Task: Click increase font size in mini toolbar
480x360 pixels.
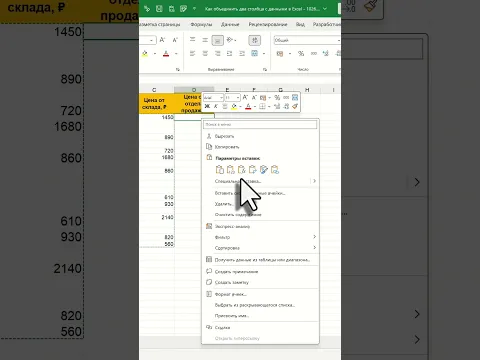Action: [x=245, y=97]
